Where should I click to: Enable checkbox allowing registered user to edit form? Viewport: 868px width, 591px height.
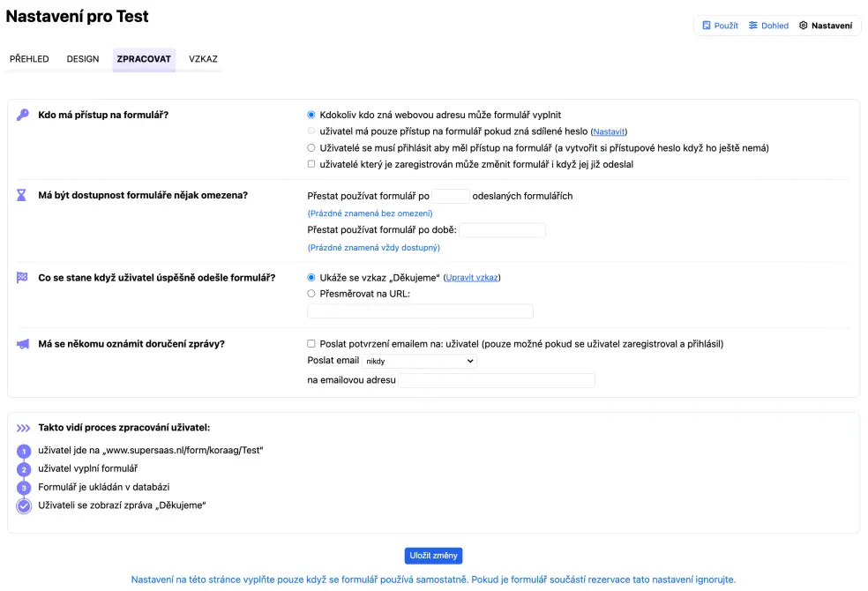click(311, 164)
